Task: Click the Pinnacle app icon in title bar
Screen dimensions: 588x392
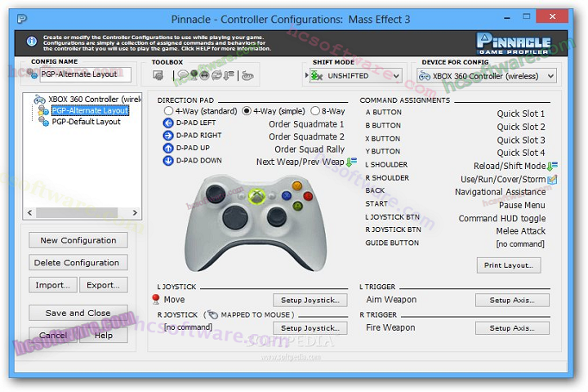Action: pos(22,19)
